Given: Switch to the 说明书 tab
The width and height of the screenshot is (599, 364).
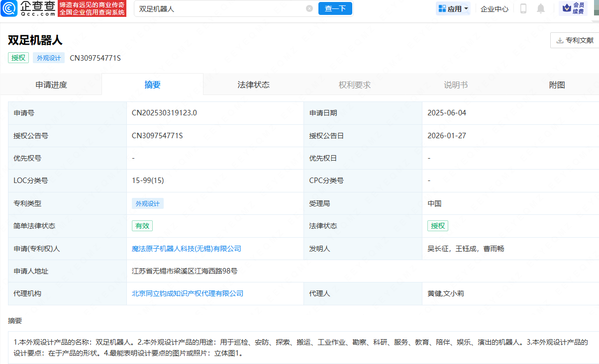Looking at the screenshot, I should tap(456, 85).
